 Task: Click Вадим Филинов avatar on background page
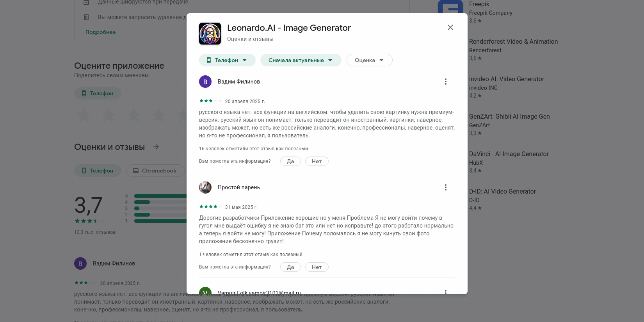80,263
